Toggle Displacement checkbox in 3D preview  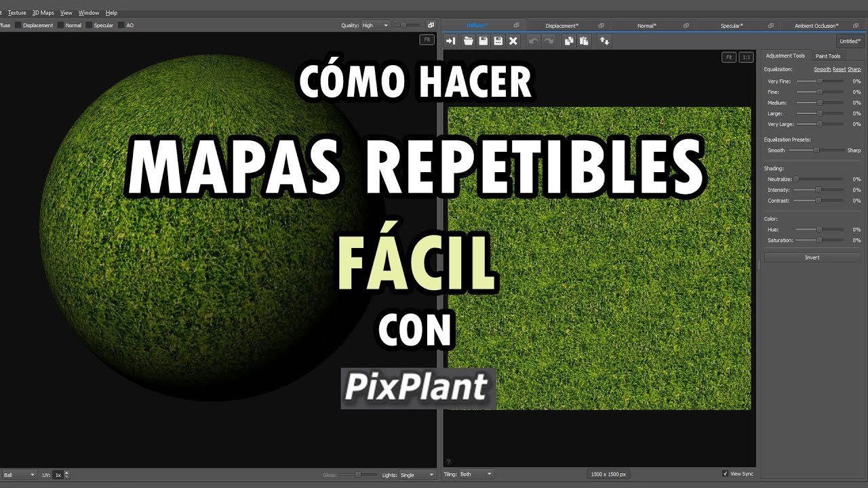tap(18, 25)
